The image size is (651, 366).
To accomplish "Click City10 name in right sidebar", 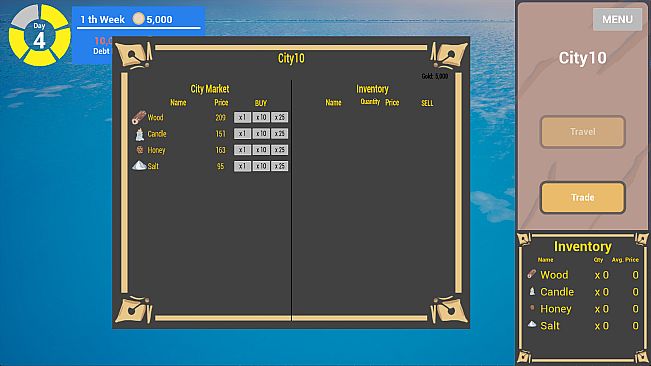I will [582, 58].
